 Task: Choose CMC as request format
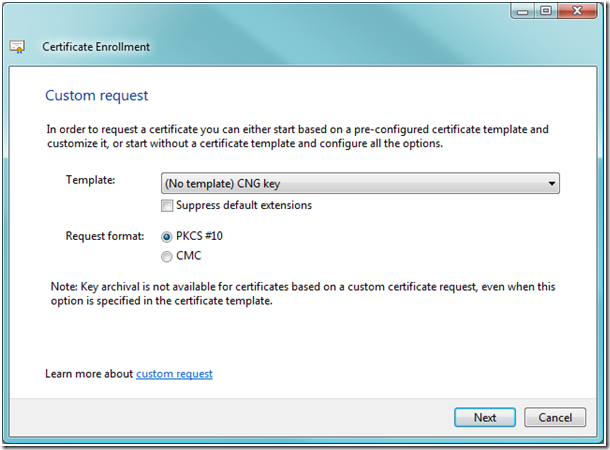click(x=167, y=256)
